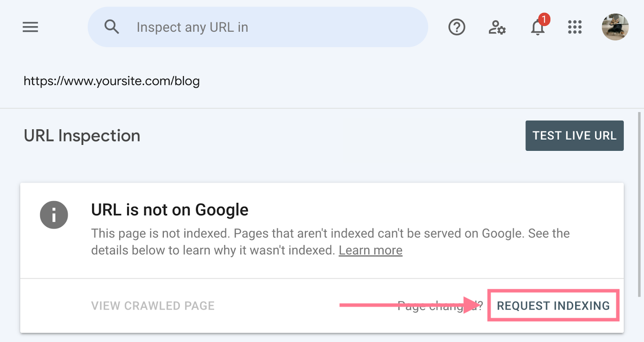
Task: Select the inspected URL yoursite.com/blog text
Action: click(111, 81)
